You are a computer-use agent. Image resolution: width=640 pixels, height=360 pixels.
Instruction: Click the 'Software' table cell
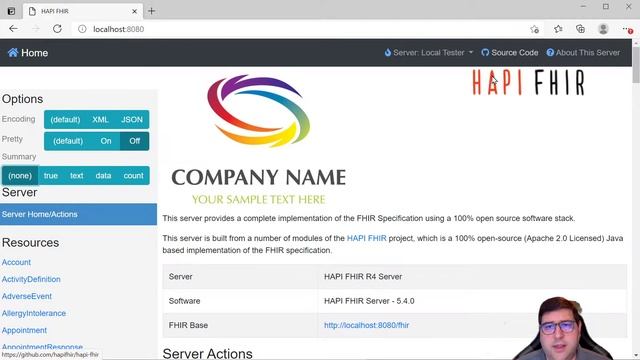point(240,301)
